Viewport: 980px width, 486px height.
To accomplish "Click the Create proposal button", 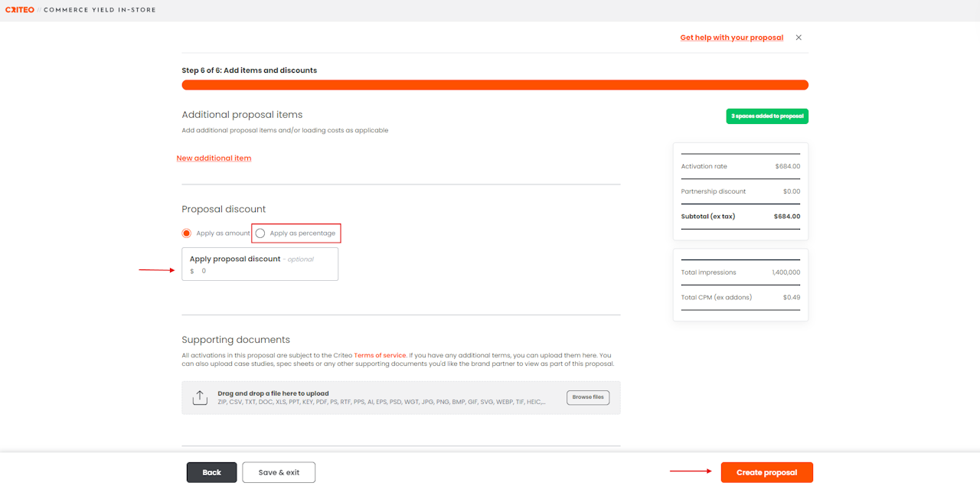I will coord(766,472).
